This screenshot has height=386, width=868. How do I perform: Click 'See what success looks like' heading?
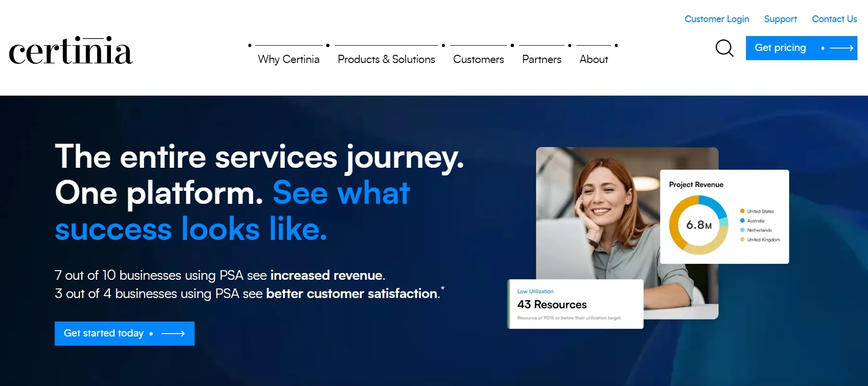[x=232, y=211]
